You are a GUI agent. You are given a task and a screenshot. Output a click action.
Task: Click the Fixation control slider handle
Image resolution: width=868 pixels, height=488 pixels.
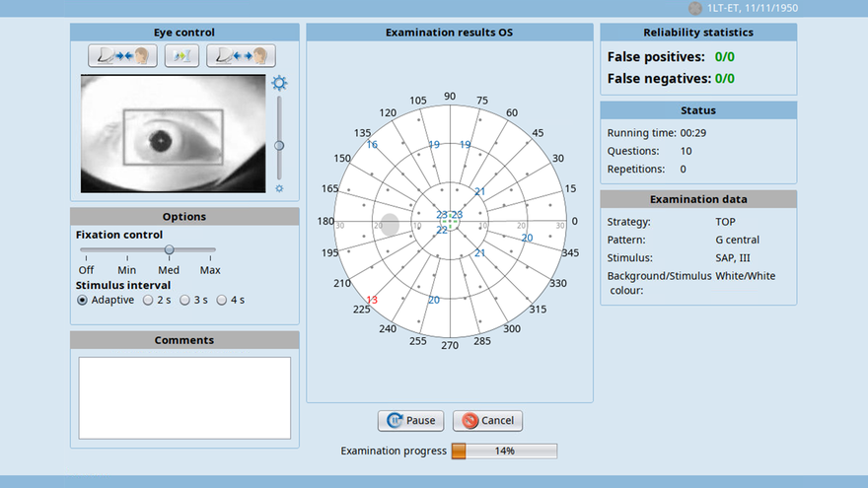tap(170, 249)
